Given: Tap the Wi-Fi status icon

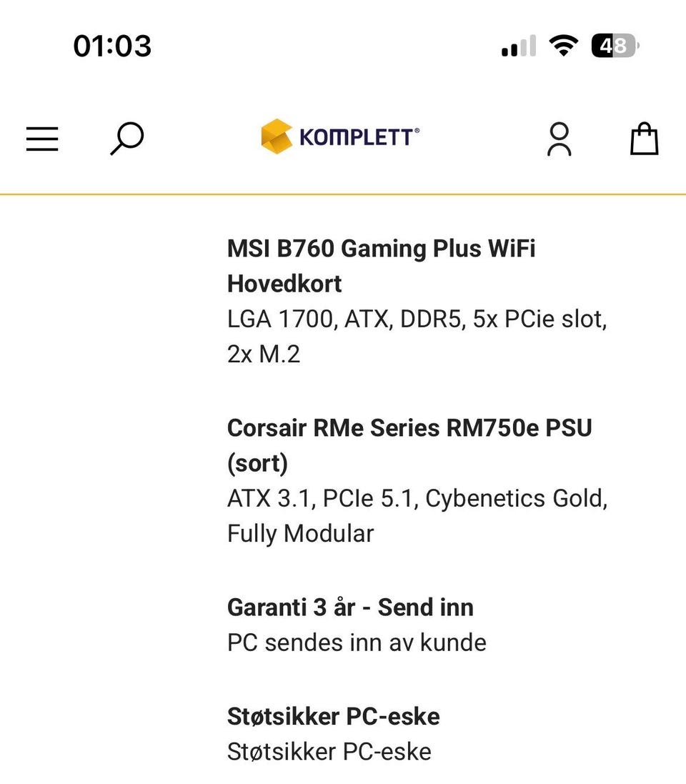Looking at the screenshot, I should 564,46.
